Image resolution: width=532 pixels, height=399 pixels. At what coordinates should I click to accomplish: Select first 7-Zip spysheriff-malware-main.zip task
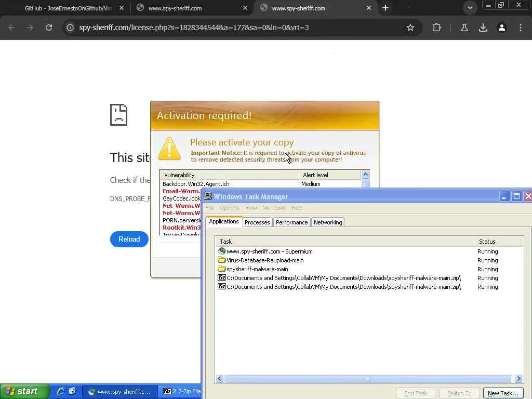[x=370, y=278]
